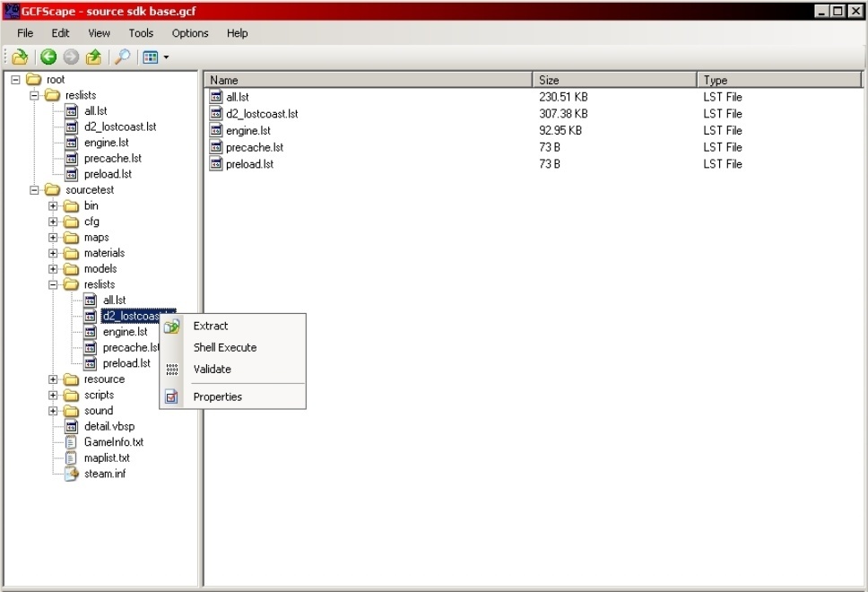Image resolution: width=868 pixels, height=592 pixels.
Task: Click the detail.vbsp file icon
Action: click(x=72, y=426)
